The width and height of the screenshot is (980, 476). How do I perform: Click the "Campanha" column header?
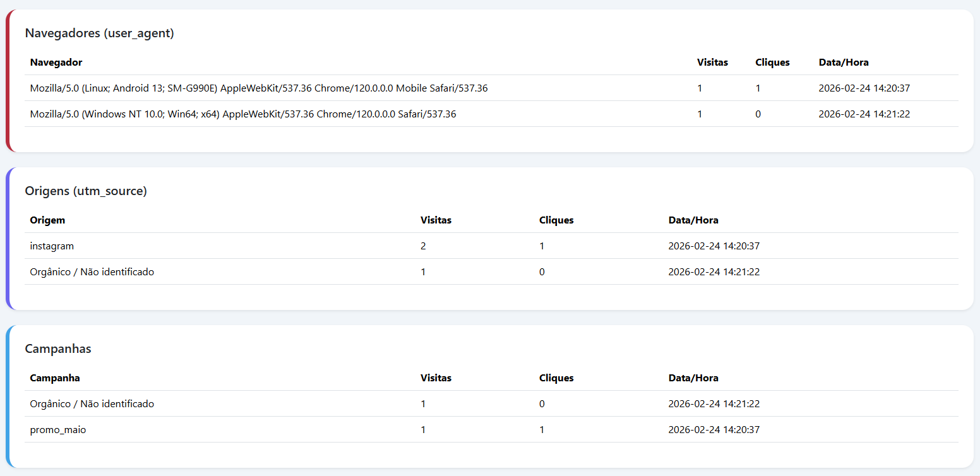coord(55,378)
